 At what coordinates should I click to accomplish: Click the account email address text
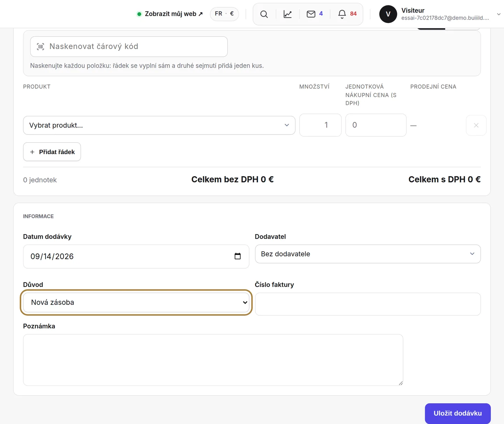445,18
